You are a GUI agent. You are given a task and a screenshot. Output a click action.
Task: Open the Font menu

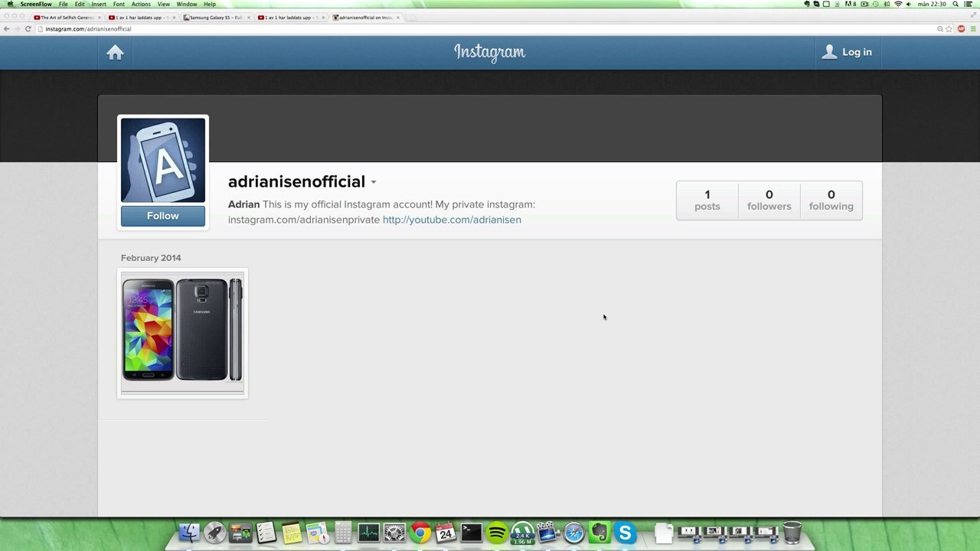click(119, 4)
